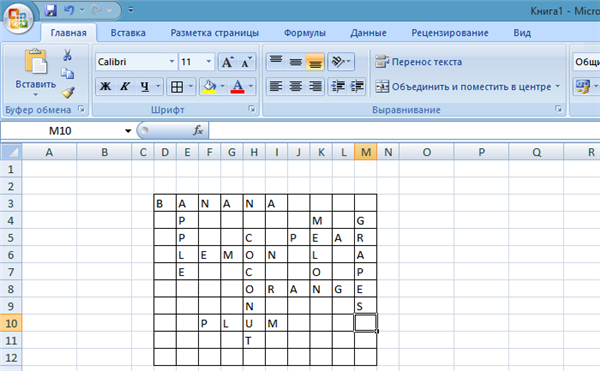Image resolution: width=600 pixels, height=371 pixels.
Task: Open the Данные ribbon tab
Action: coord(368,33)
